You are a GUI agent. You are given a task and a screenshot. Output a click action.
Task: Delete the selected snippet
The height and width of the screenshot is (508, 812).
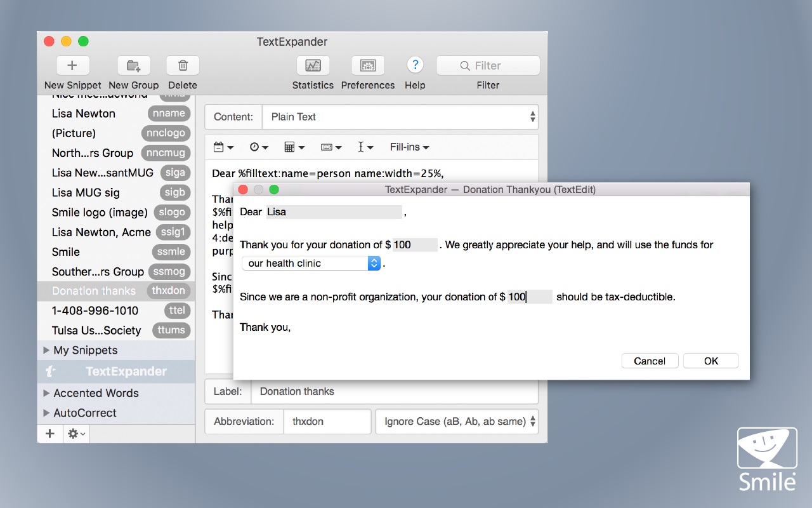tap(183, 65)
